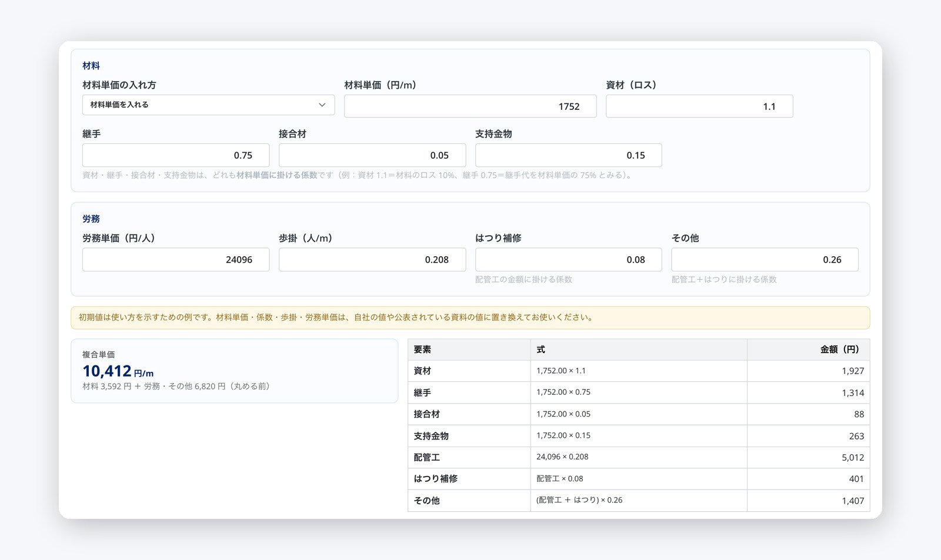Screen dimensions: 941x560
Task: Click the amount cell 1,407
Action: [809, 501]
